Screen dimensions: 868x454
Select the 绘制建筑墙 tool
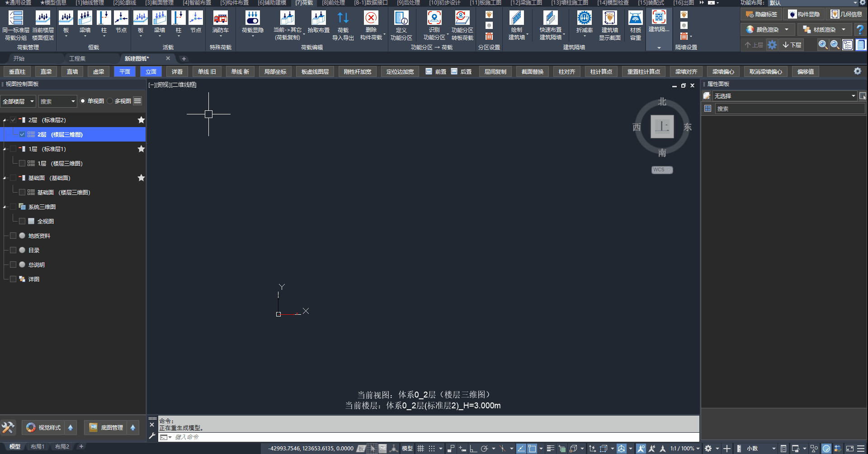pyautogui.click(x=516, y=25)
